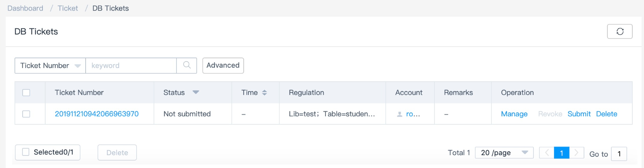
Task: Open the Status column filter arrow
Action: (195, 92)
